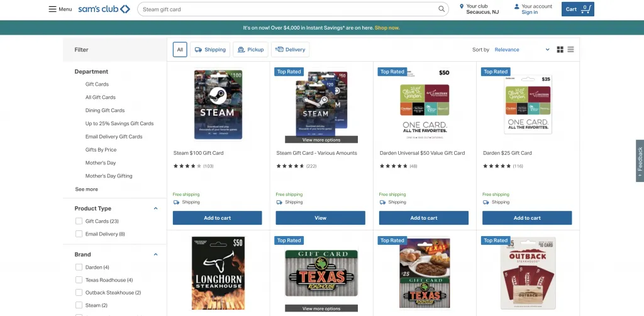Click the Feedback side tab
This screenshot has width=644, height=316.
(640, 161)
